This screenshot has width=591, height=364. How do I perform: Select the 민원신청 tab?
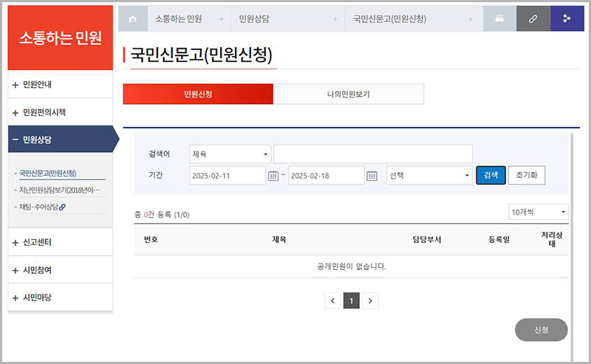[x=198, y=95]
